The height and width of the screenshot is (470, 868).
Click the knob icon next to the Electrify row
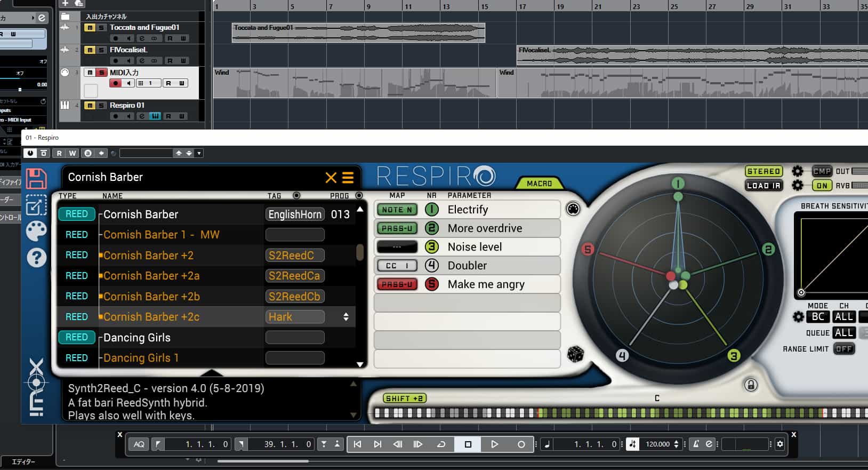pos(573,209)
